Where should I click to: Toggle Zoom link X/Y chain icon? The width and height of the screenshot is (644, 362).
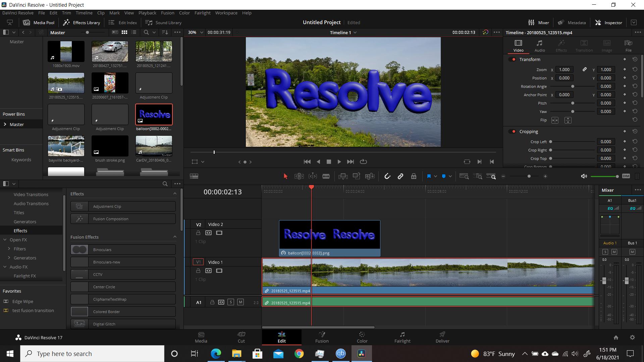pyautogui.click(x=584, y=69)
